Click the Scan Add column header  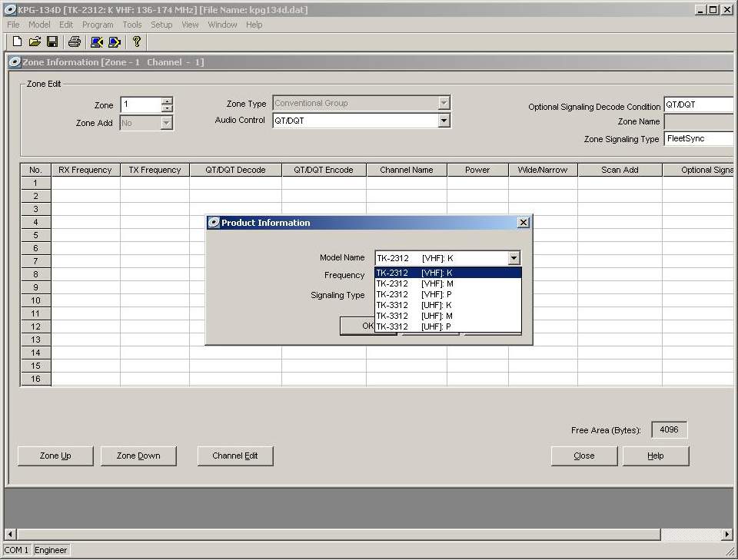[620, 170]
